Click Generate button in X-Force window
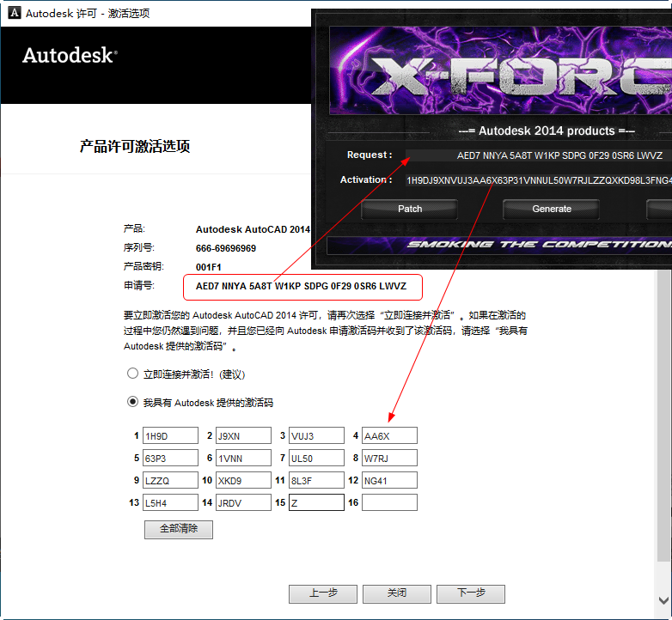The height and width of the screenshot is (620, 672). click(x=551, y=209)
